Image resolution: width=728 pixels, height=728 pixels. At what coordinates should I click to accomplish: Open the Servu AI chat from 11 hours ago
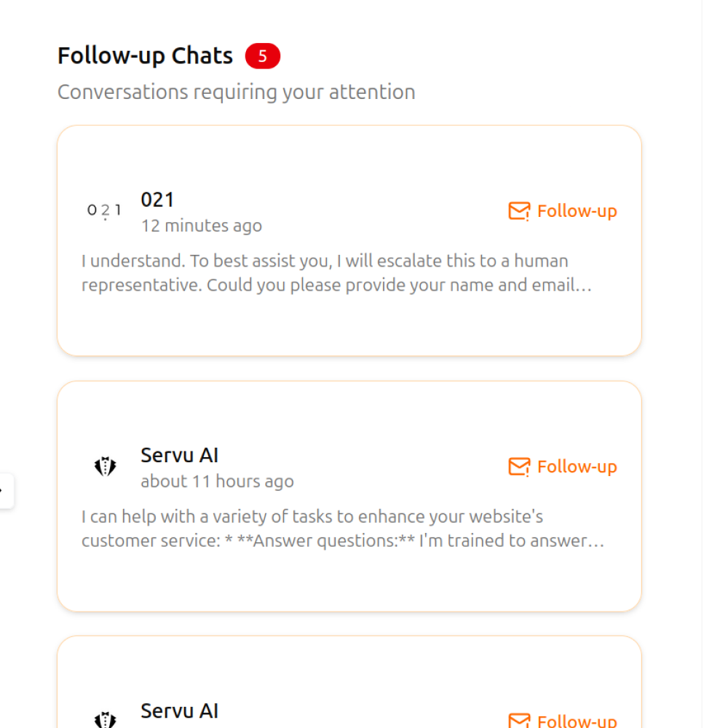tap(179, 456)
